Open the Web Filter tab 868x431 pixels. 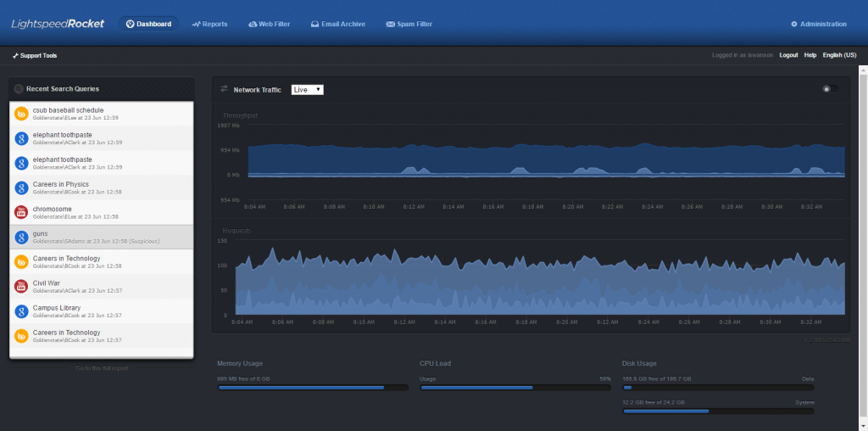(269, 24)
